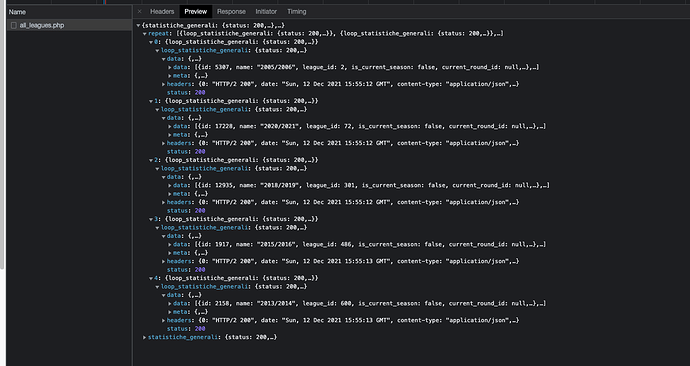
Task: Collapse loop_statistiche_generali under item 4
Action: pyautogui.click(x=157, y=287)
